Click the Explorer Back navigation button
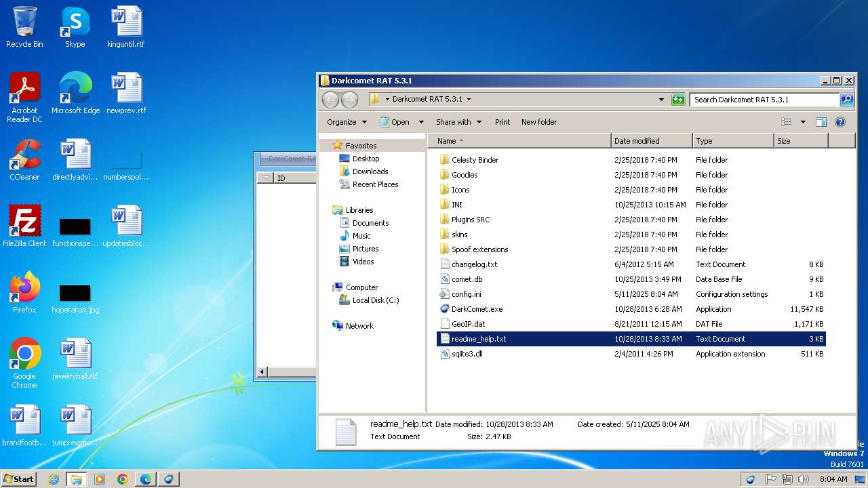 click(330, 100)
